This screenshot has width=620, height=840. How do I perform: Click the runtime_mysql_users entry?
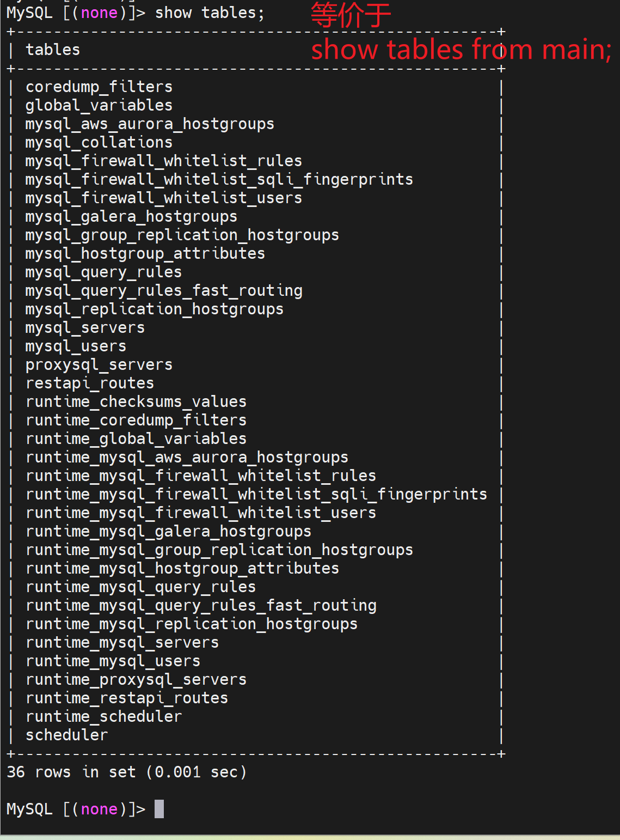coord(113,661)
